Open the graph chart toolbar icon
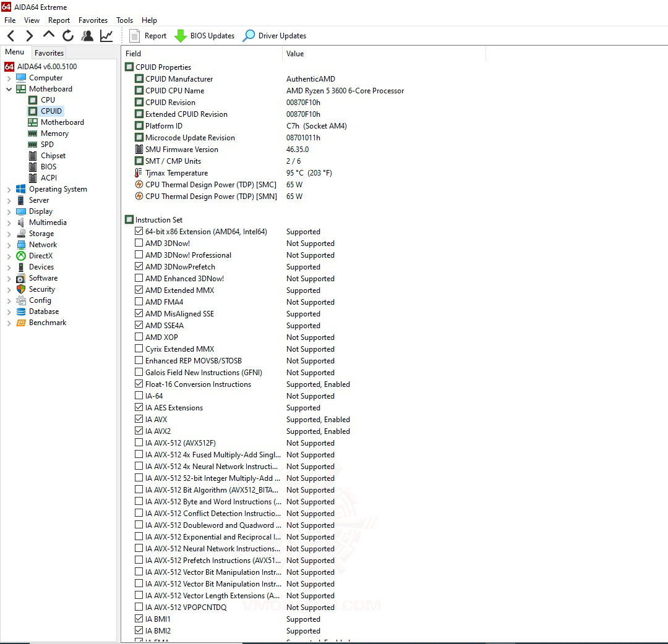Viewport: 668px width, 644px height. click(x=106, y=36)
